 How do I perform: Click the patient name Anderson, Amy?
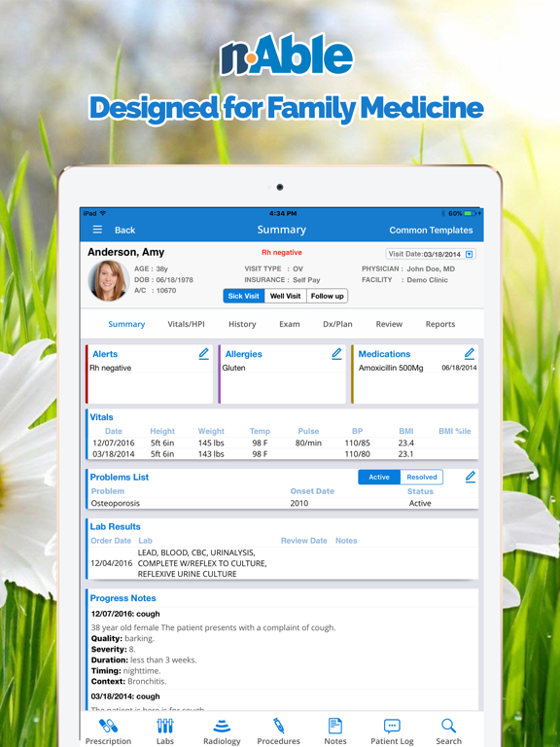(x=125, y=252)
